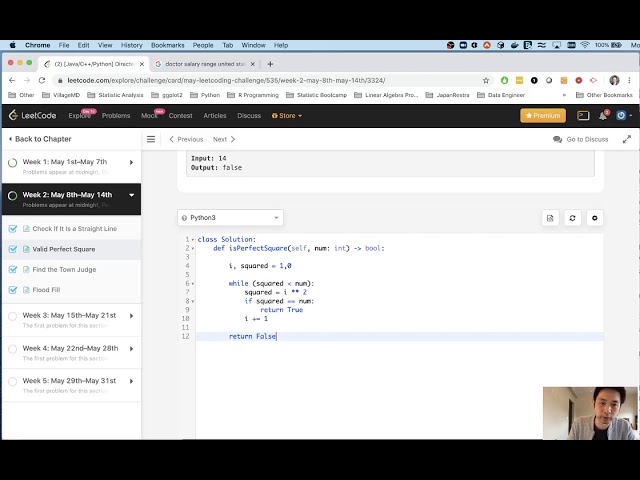Toggle checkbox for Find the Town Judge
Image resolution: width=640 pixels, height=480 pixels.
pyautogui.click(x=13, y=269)
